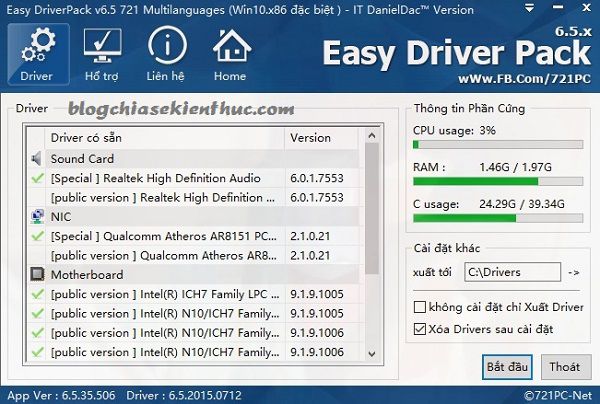
Task: Click the network icon beside NIC
Action: coord(37,217)
